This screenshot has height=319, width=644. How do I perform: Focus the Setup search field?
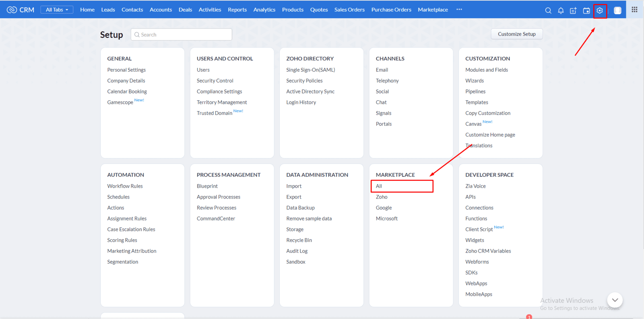click(182, 35)
